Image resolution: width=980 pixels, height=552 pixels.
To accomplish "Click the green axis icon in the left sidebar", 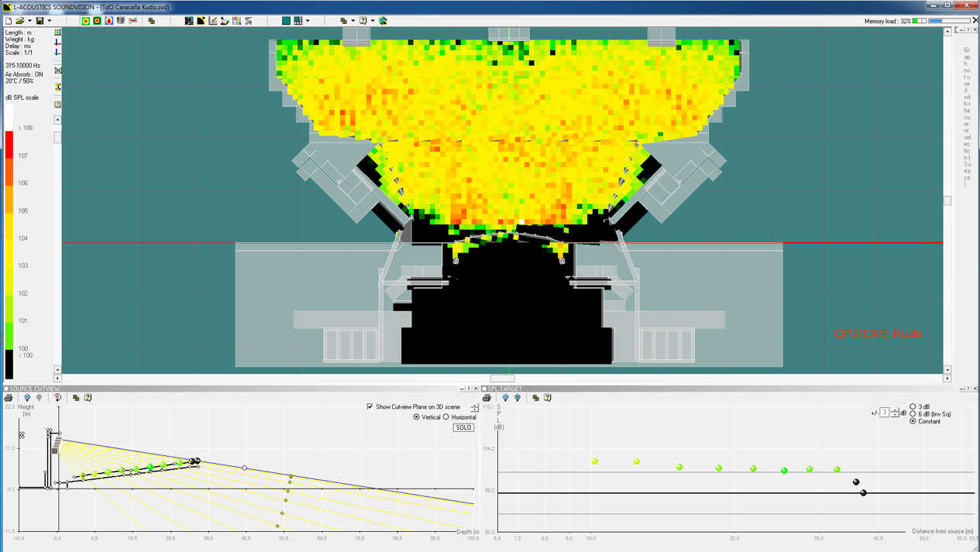I will [x=58, y=51].
